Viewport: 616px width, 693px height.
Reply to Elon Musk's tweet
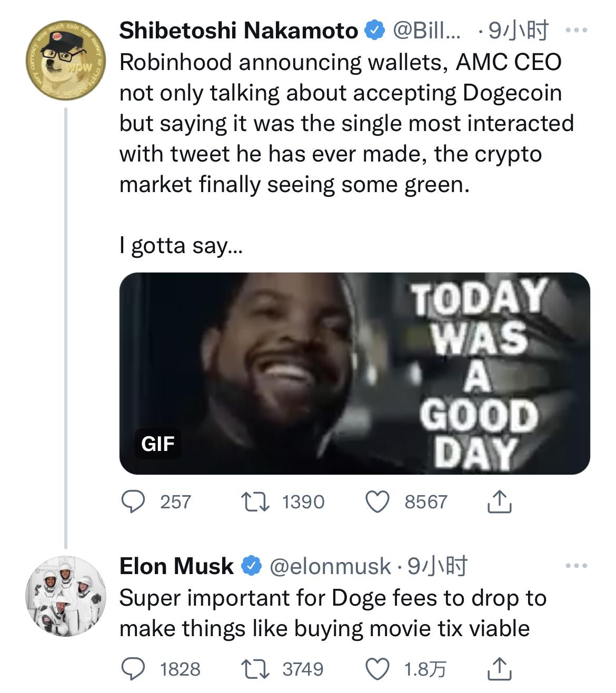134,669
